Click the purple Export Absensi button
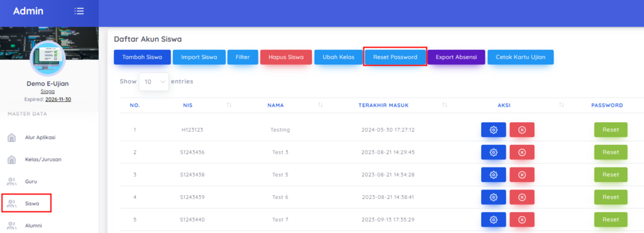The width and height of the screenshot is (644, 233). coord(457,57)
